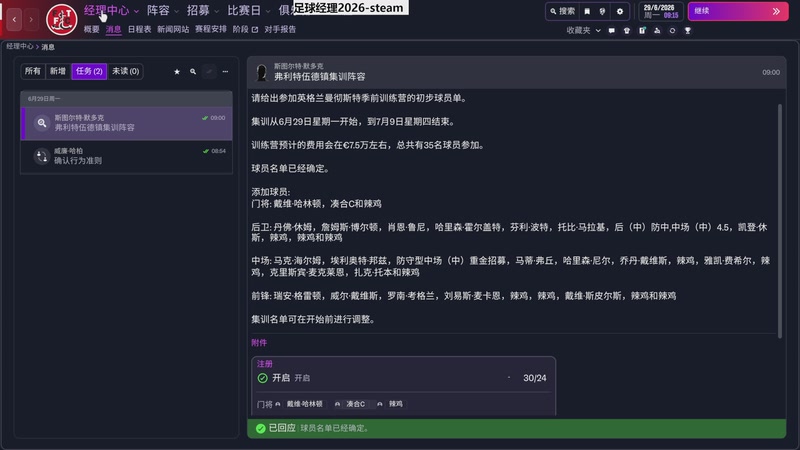Screen dimensions: 800x450
Task: Click the 注册 label in the attachment card
Action: point(265,364)
